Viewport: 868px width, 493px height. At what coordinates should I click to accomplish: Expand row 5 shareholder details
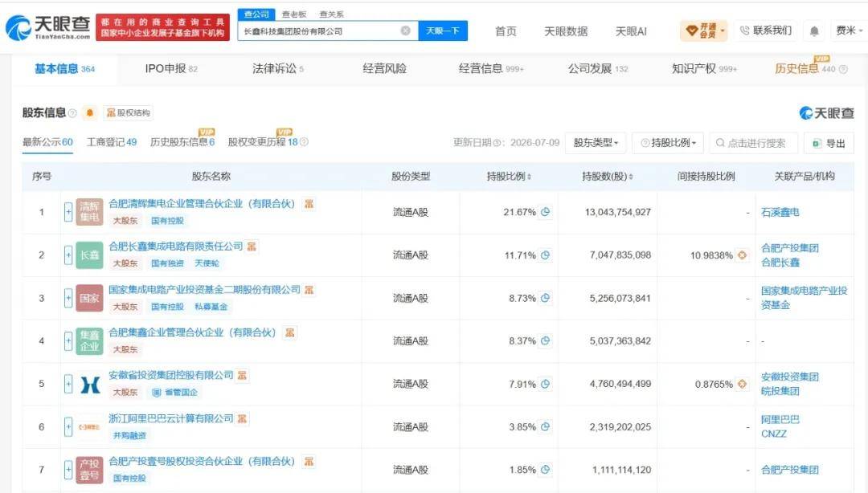click(x=68, y=384)
